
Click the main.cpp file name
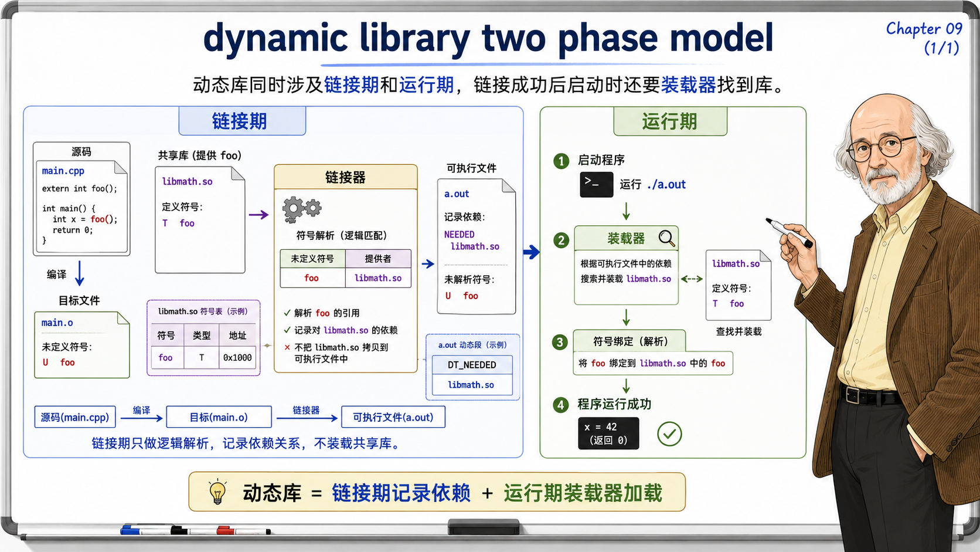pyautogui.click(x=63, y=171)
